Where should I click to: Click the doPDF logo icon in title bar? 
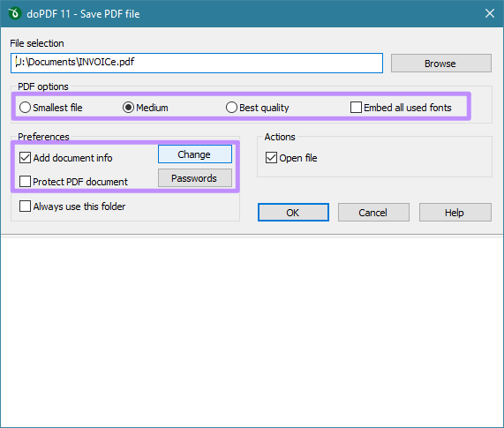tap(14, 13)
